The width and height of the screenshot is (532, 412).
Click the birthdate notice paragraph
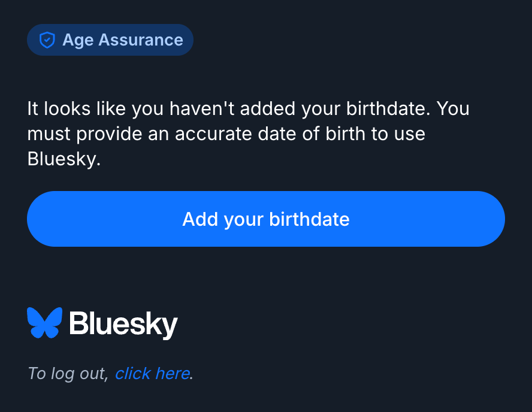pyautogui.click(x=248, y=134)
